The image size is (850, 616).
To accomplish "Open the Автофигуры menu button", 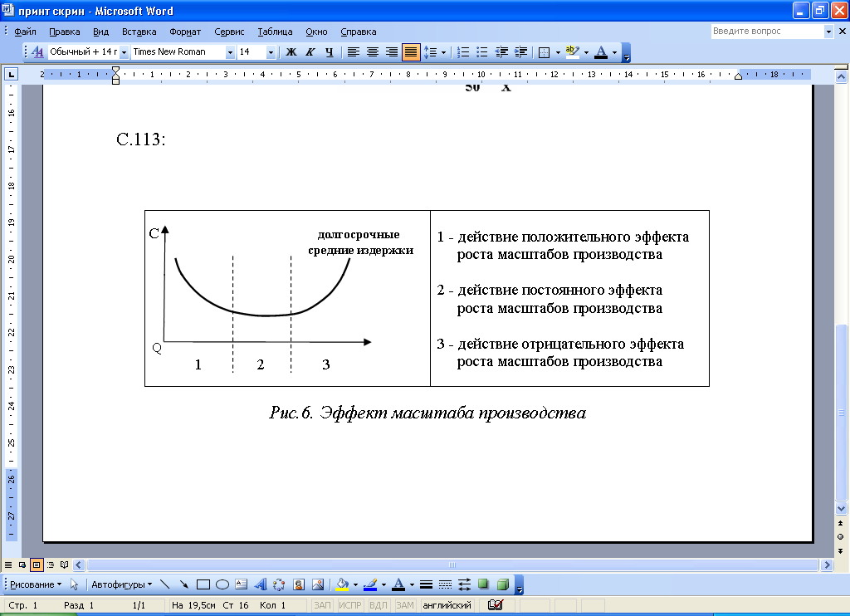I will 121,584.
